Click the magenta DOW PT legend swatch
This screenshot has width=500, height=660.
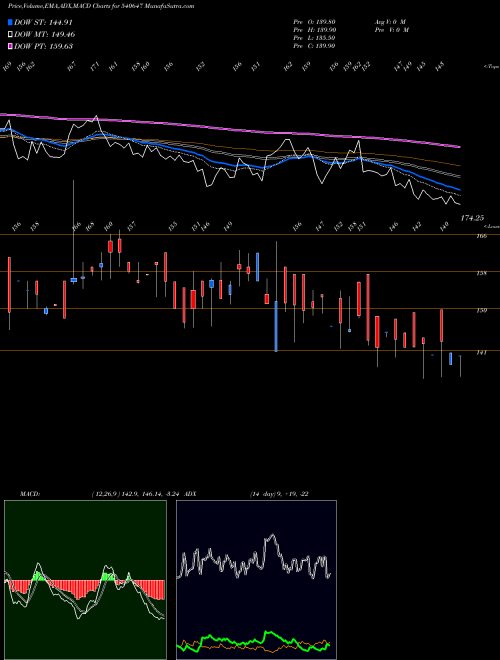pyautogui.click(x=10, y=46)
